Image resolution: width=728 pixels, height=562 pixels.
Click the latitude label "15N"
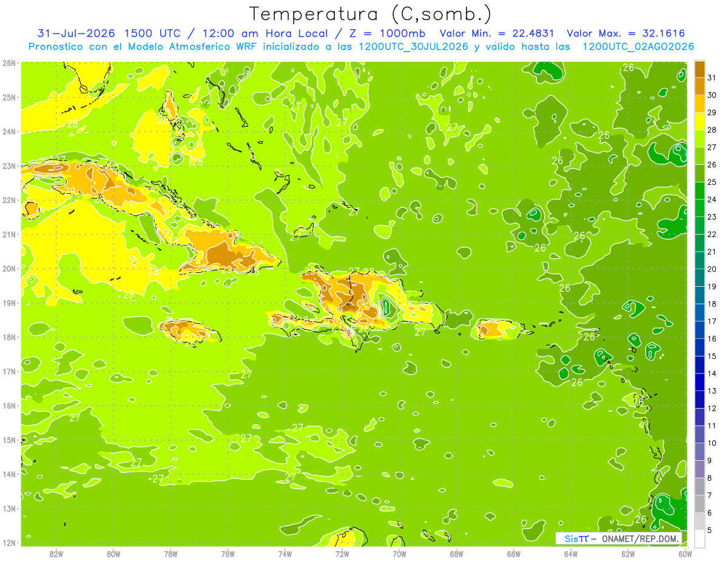point(9,440)
